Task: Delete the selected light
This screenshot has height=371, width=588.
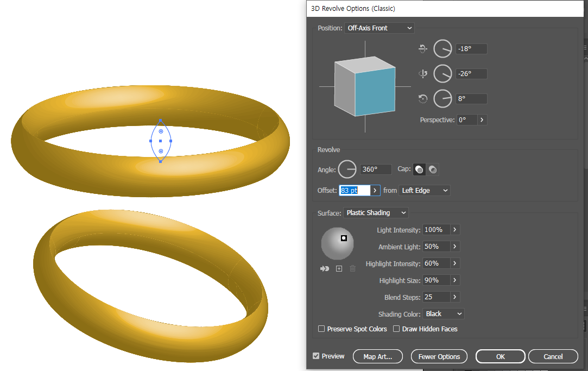Action: (x=352, y=268)
